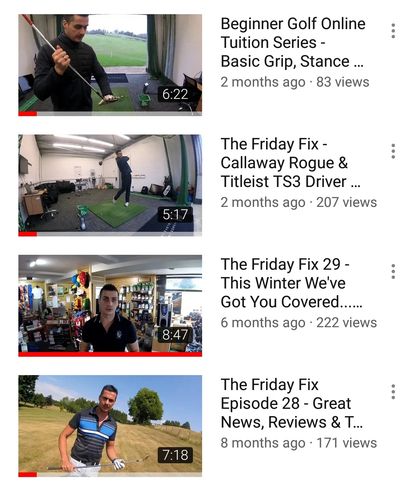Click the 8:47 duration badge
Screen dimensions: 400x482
pos(175,335)
